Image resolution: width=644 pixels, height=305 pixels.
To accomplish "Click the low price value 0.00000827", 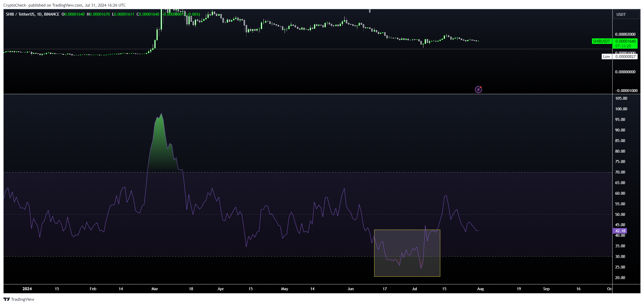I will click(x=625, y=56).
